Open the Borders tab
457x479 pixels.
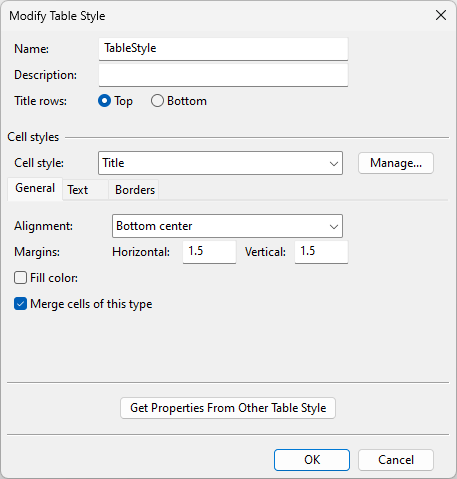click(x=134, y=190)
